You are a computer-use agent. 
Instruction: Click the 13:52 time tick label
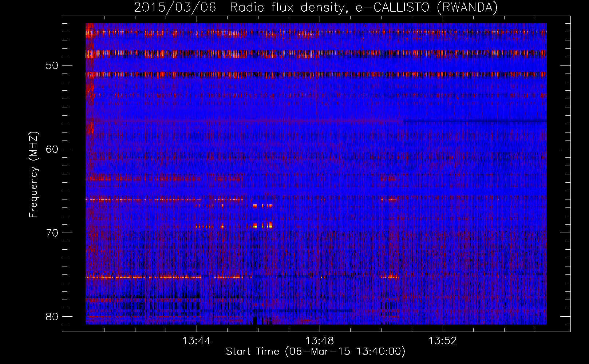click(443, 341)
